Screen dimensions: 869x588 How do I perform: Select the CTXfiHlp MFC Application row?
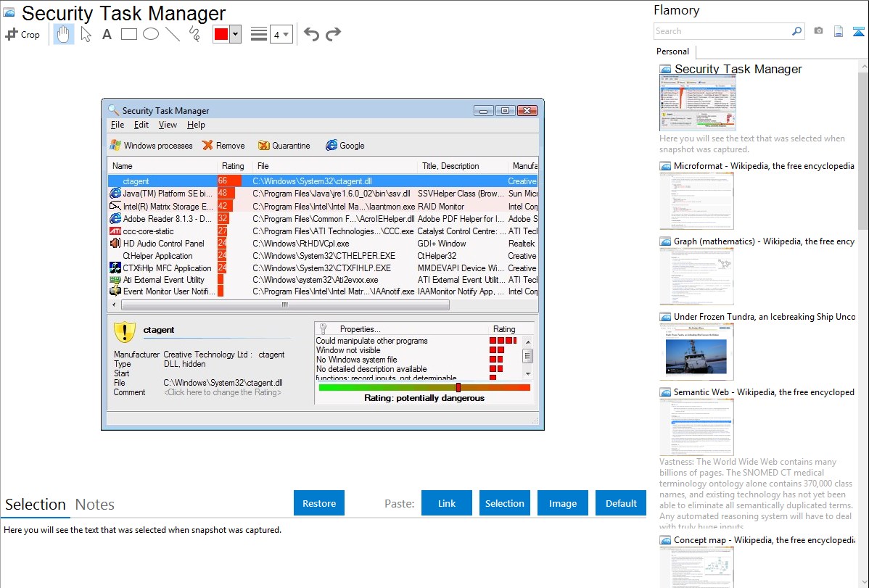click(x=323, y=268)
